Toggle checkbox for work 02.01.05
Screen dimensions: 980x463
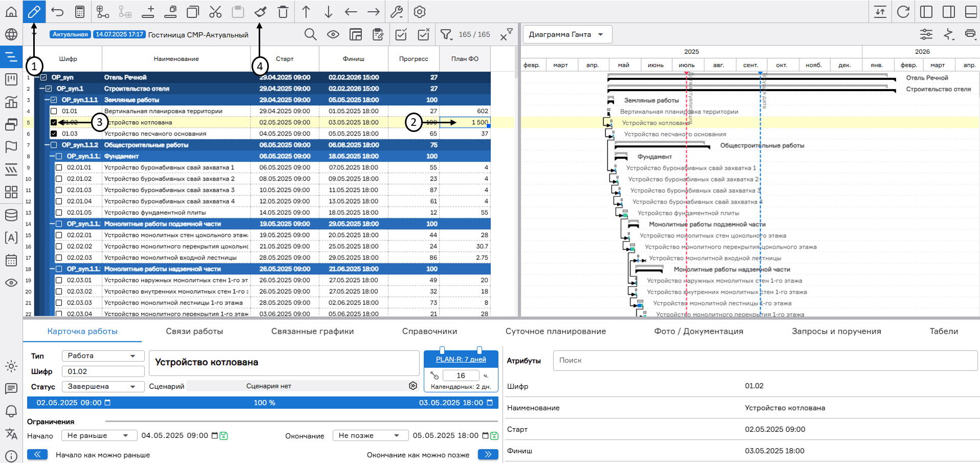[59, 212]
